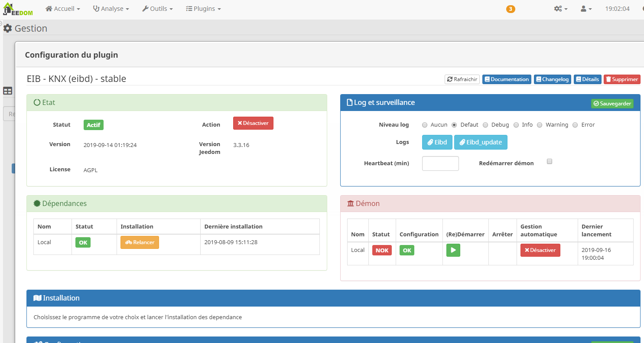The height and width of the screenshot is (343, 644).
Task: Click the green play button to start daemon
Action: 453,250
